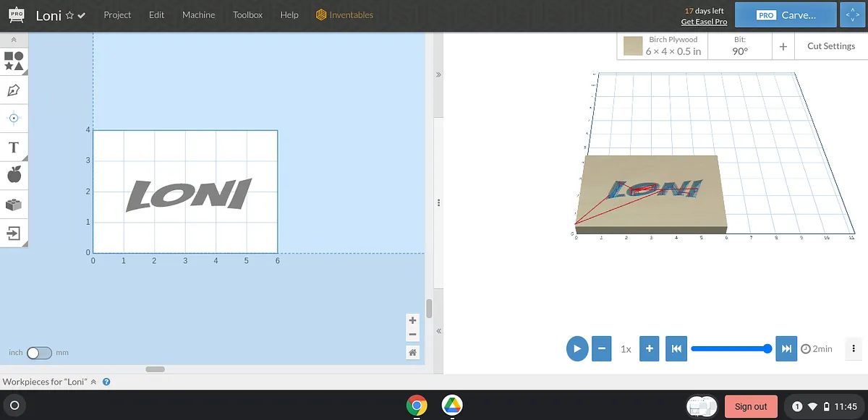Open the apple Icons library
Image resolution: width=868 pixels, height=420 pixels.
[x=14, y=174]
